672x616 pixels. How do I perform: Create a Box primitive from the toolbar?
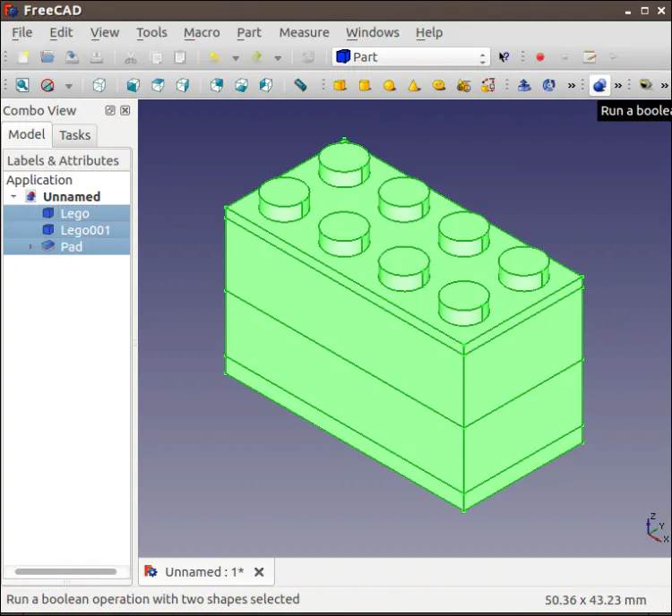point(340,86)
